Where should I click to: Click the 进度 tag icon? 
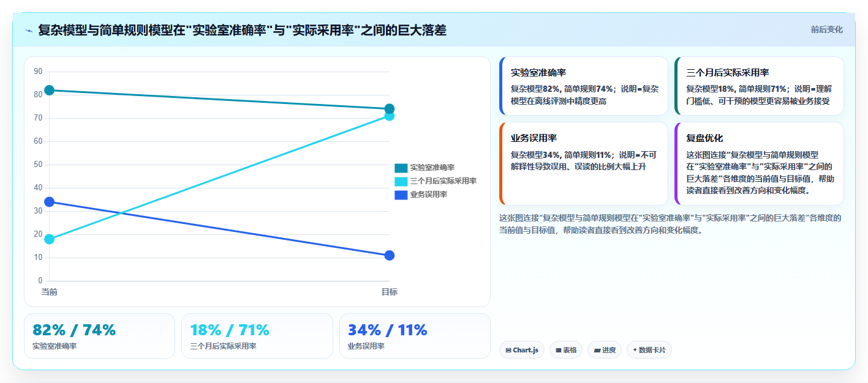[597, 351]
